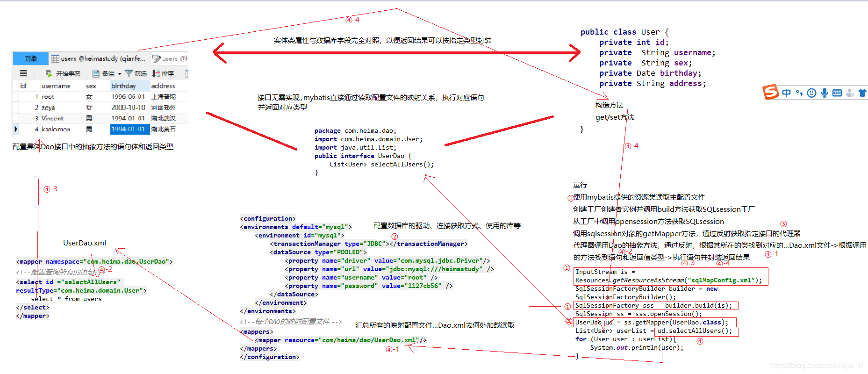The width and height of the screenshot is (868, 374).
Task: Click the id column header
Action: pyautogui.click(x=29, y=86)
